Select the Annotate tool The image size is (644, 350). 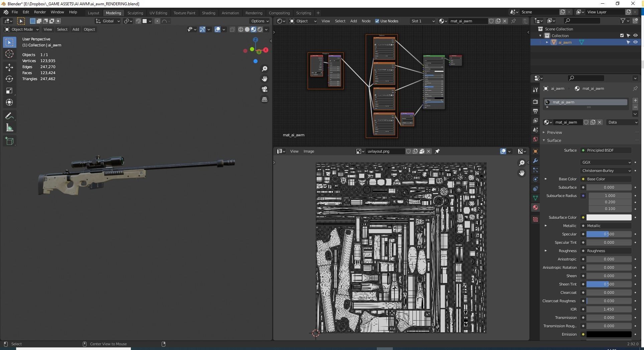pyautogui.click(x=9, y=116)
